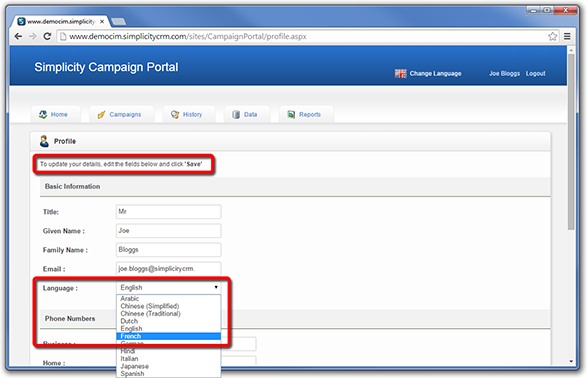Select Spanish from language list

click(x=168, y=374)
